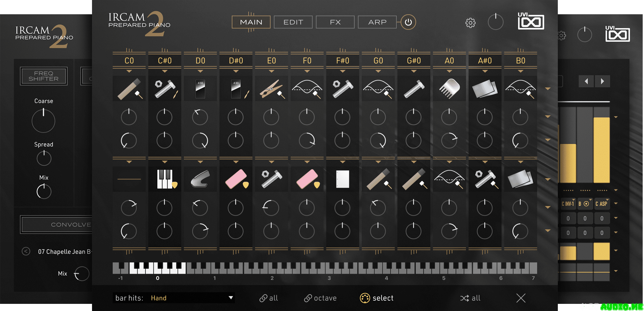Viewport: 644px width, 311px height.
Task: Select the clothespin preparation under E0
Action: click(x=271, y=88)
